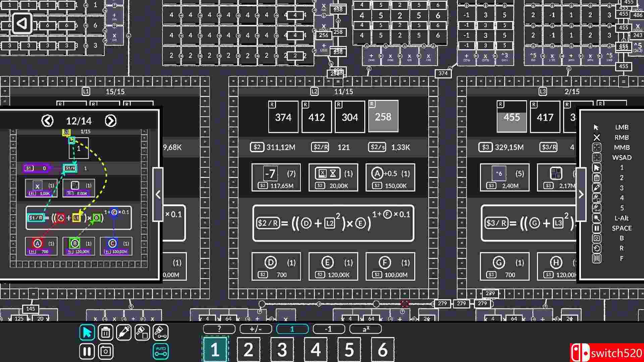Enable the teal AUTO connect toggle
The image size is (644, 362).
pyautogui.click(x=161, y=351)
